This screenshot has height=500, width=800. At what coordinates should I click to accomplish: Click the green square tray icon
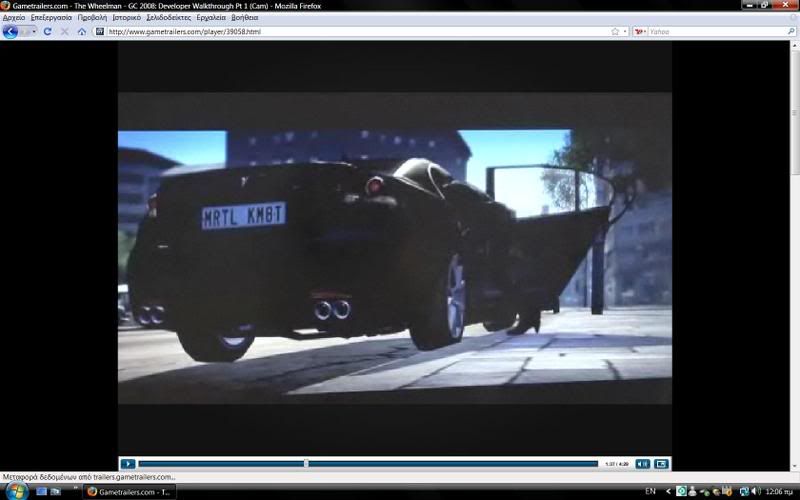point(681,491)
